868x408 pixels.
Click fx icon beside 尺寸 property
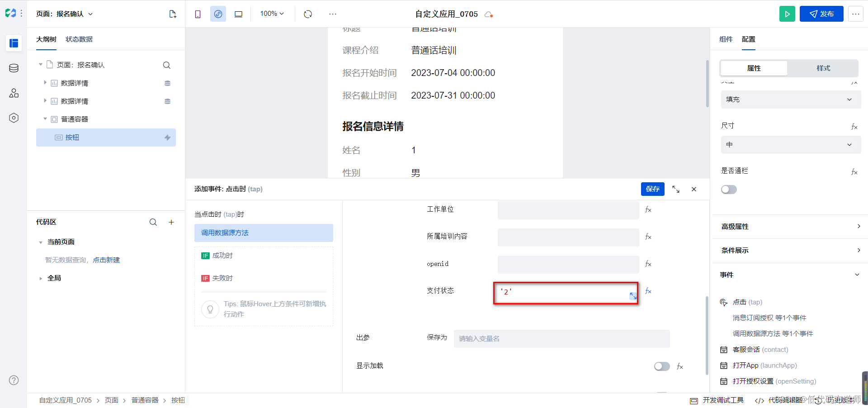pos(854,127)
